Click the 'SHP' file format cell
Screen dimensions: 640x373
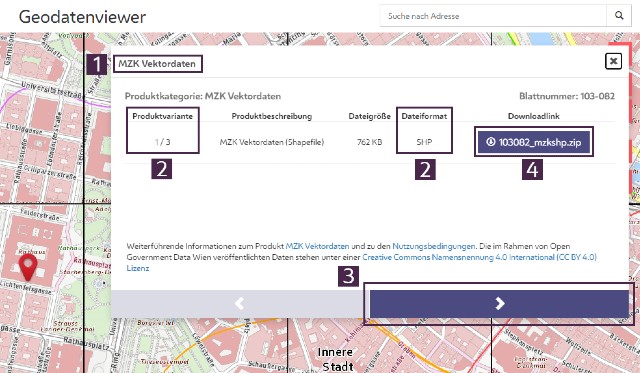424,142
